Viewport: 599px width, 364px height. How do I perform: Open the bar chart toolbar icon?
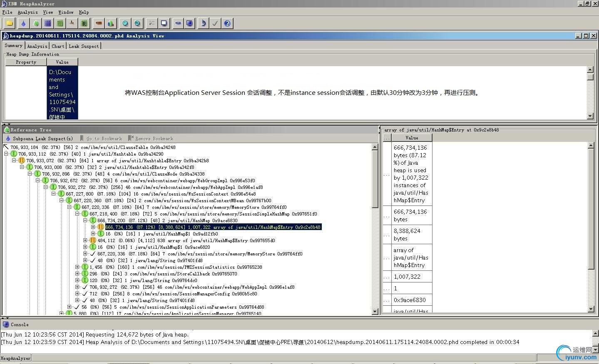coord(111,23)
